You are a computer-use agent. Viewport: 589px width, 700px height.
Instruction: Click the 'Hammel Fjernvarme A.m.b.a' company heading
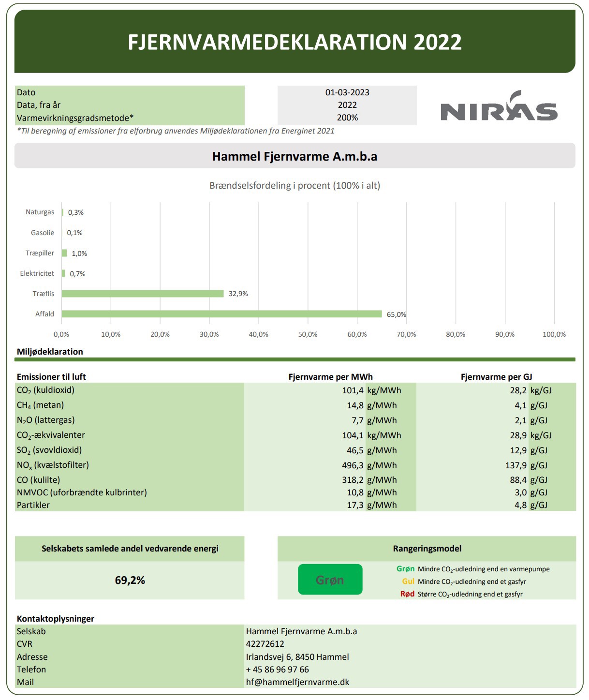point(294,156)
